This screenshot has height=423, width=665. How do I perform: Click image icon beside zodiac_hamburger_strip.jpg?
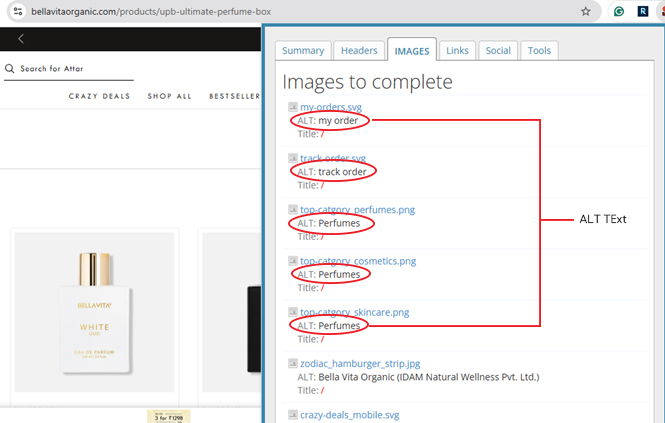pyautogui.click(x=293, y=363)
